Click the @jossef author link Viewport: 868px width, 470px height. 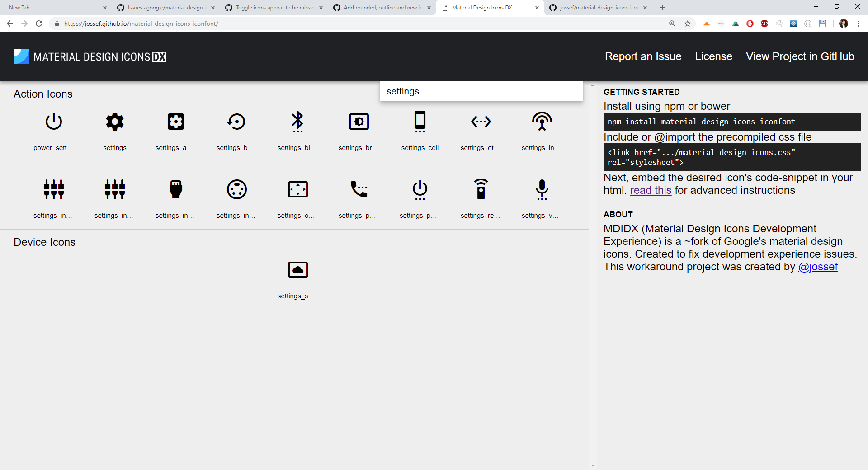pyautogui.click(x=818, y=267)
